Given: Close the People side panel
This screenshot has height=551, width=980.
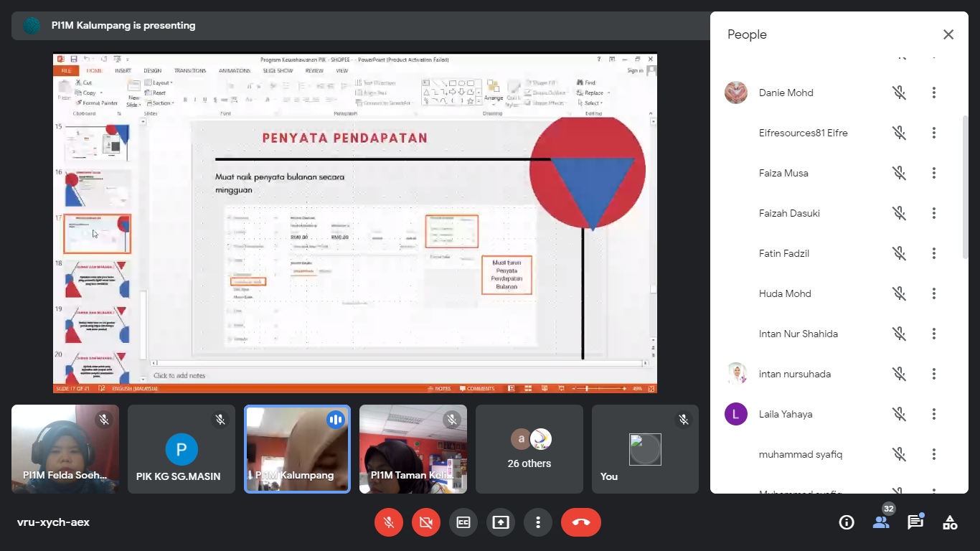Looking at the screenshot, I should (x=948, y=34).
